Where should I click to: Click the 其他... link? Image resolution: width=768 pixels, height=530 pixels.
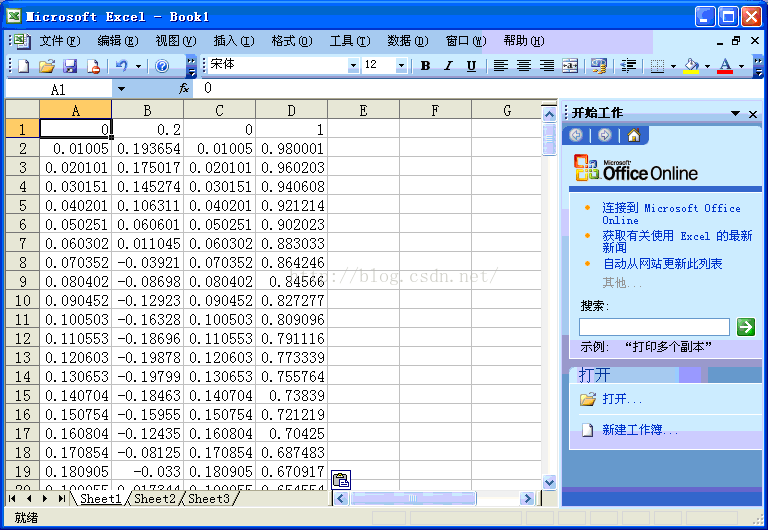tap(622, 283)
